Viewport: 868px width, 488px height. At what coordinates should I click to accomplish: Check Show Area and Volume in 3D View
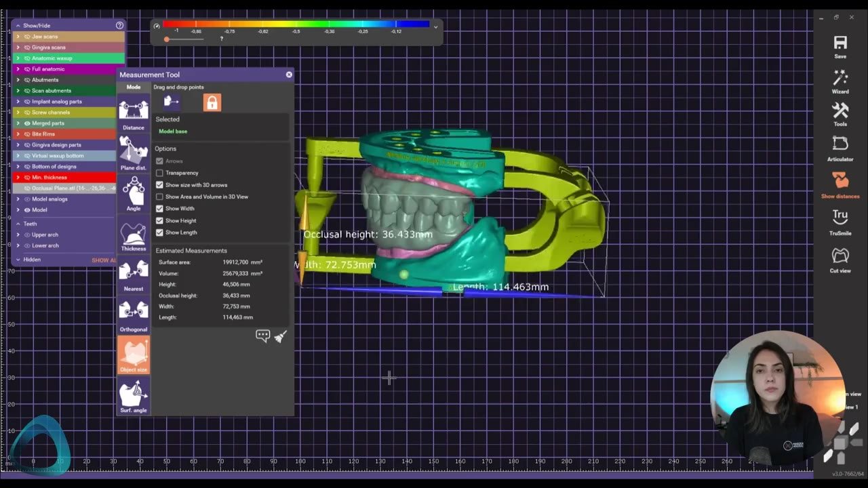(160, 197)
